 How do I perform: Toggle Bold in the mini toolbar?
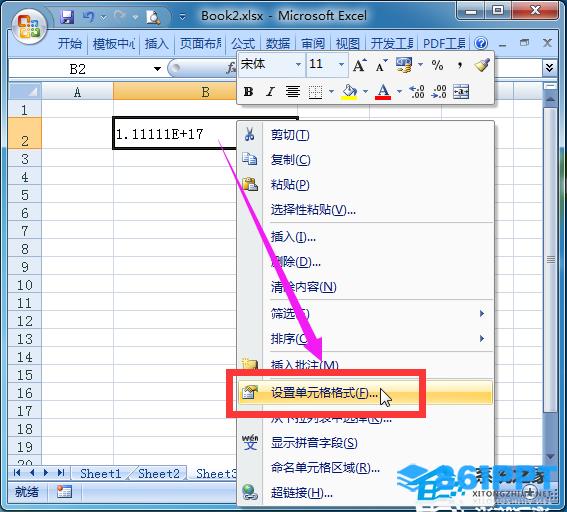coord(248,92)
